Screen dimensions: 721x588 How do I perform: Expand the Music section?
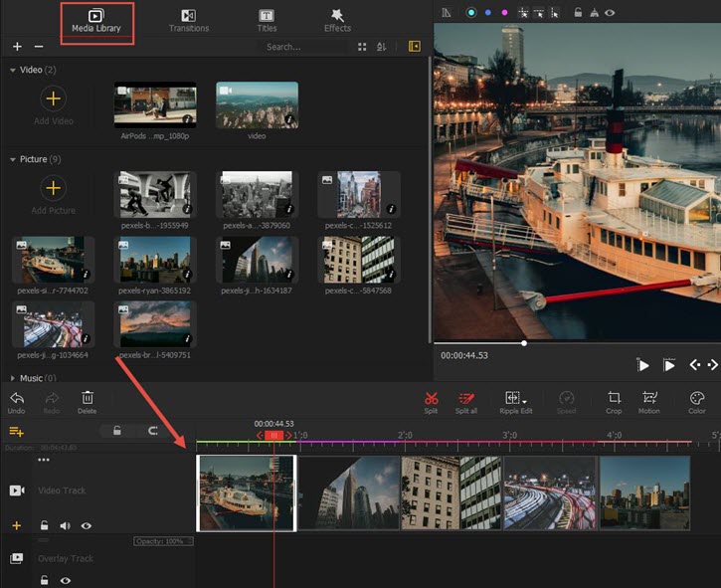tap(13, 378)
